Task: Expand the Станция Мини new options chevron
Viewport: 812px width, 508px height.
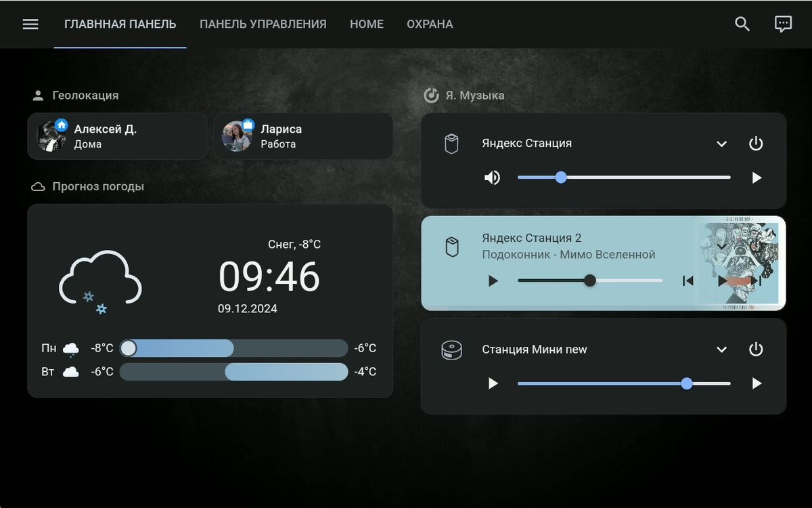Action: tap(721, 350)
